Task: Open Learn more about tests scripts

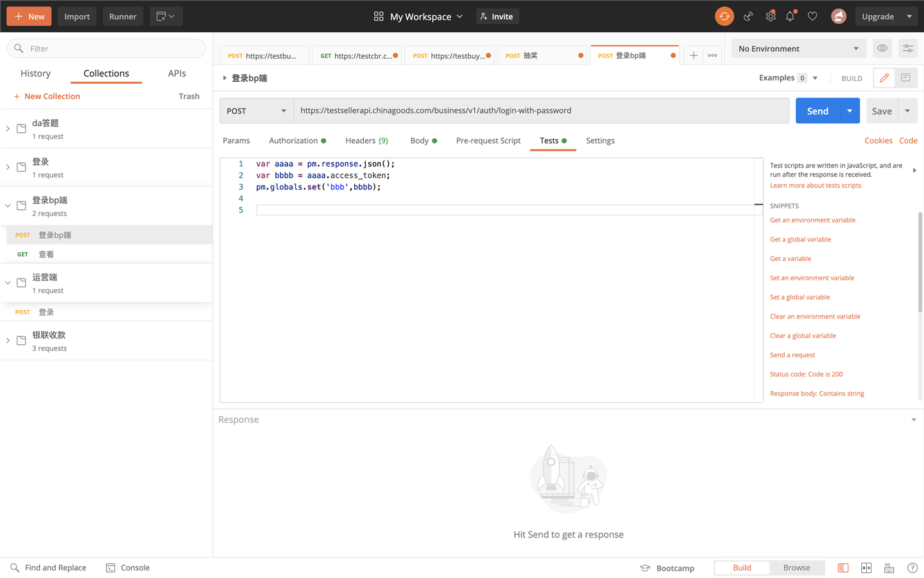Action: pyautogui.click(x=816, y=185)
